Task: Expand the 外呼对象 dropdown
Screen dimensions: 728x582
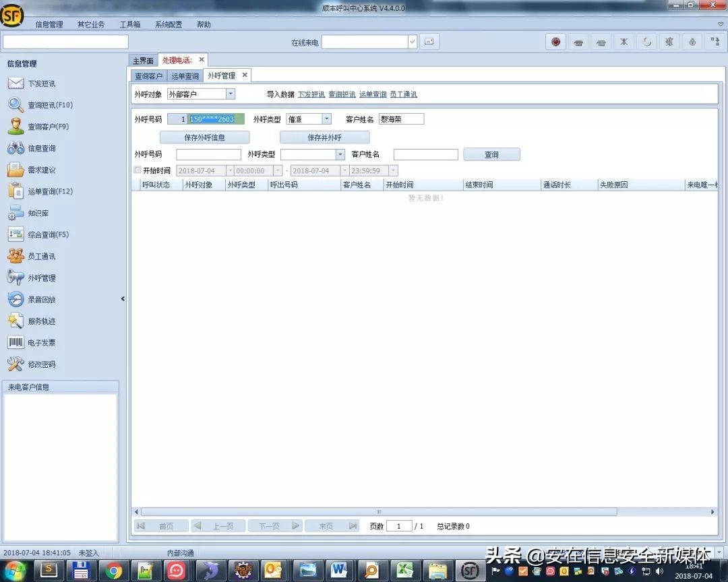Action: [231, 94]
